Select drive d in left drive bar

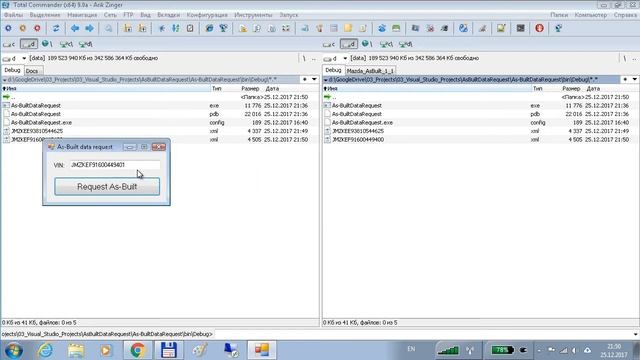29,44
